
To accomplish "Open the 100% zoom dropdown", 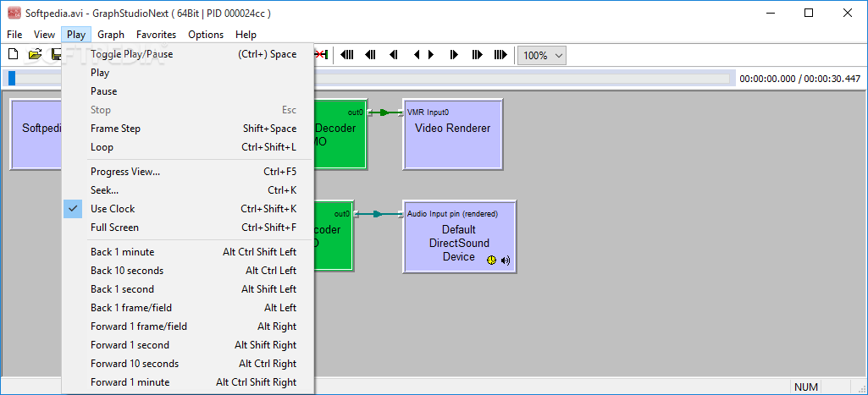I will 542,55.
